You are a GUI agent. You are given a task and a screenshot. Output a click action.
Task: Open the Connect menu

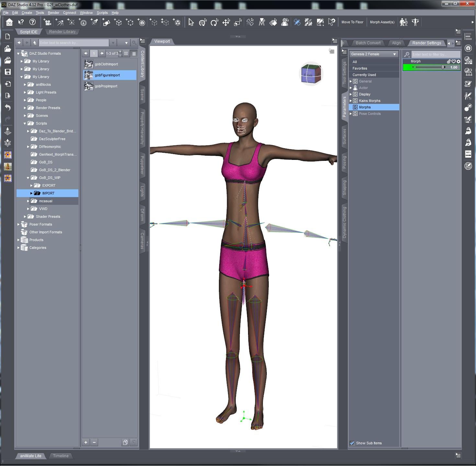[70, 13]
